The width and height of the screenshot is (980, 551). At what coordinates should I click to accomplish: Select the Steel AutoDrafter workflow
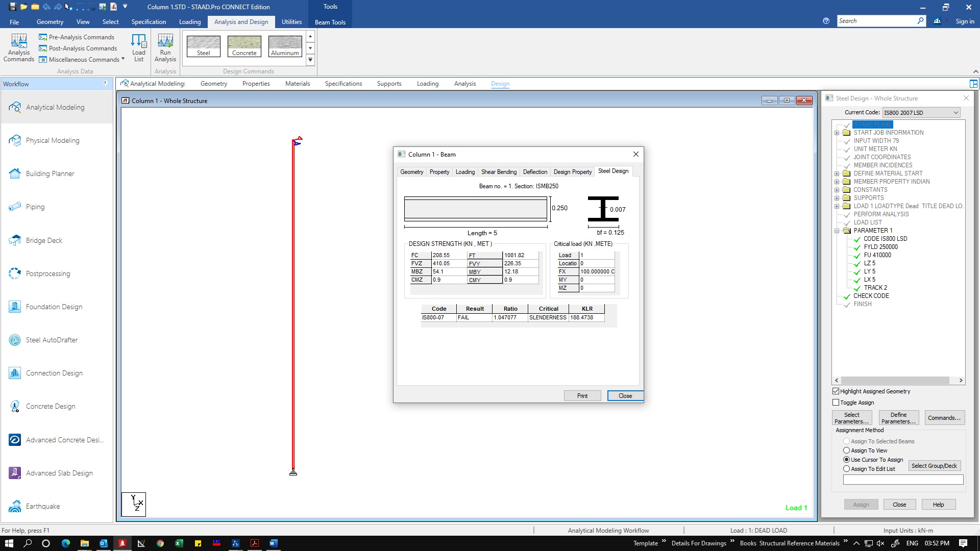click(52, 340)
